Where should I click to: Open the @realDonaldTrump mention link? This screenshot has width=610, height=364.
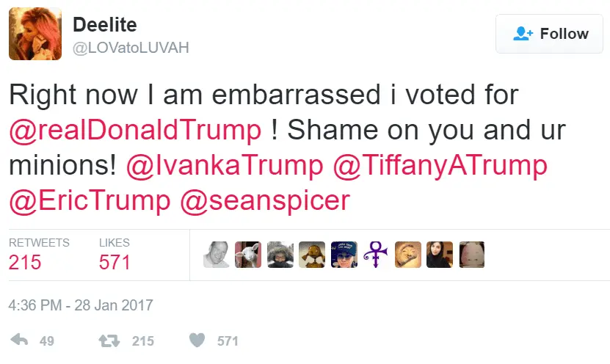[x=134, y=130]
